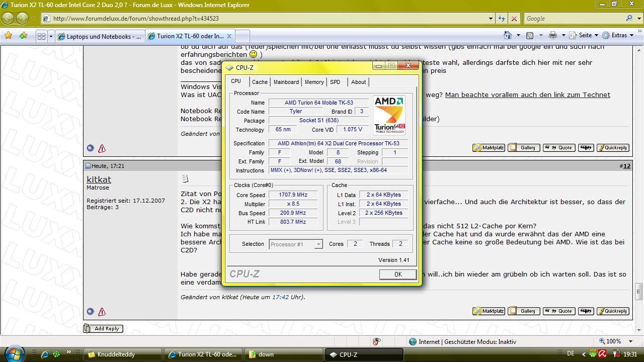
Task: Go to the Home page icon
Action: [x=508, y=35]
